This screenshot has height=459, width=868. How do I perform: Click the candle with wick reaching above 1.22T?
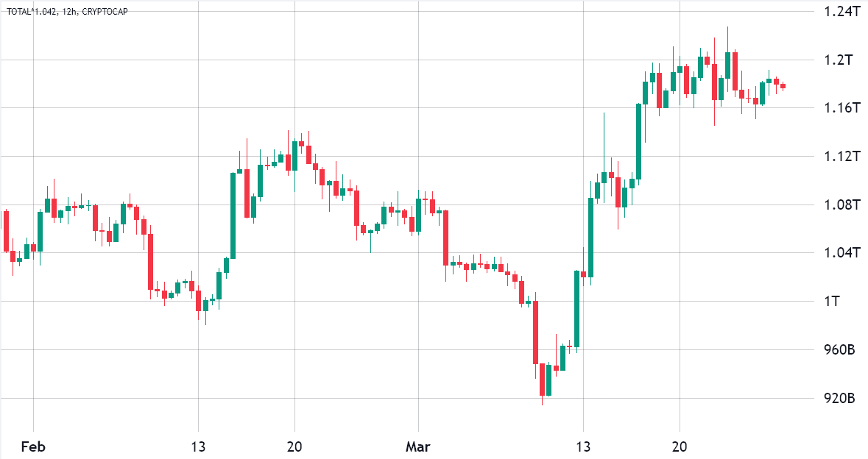(x=727, y=65)
